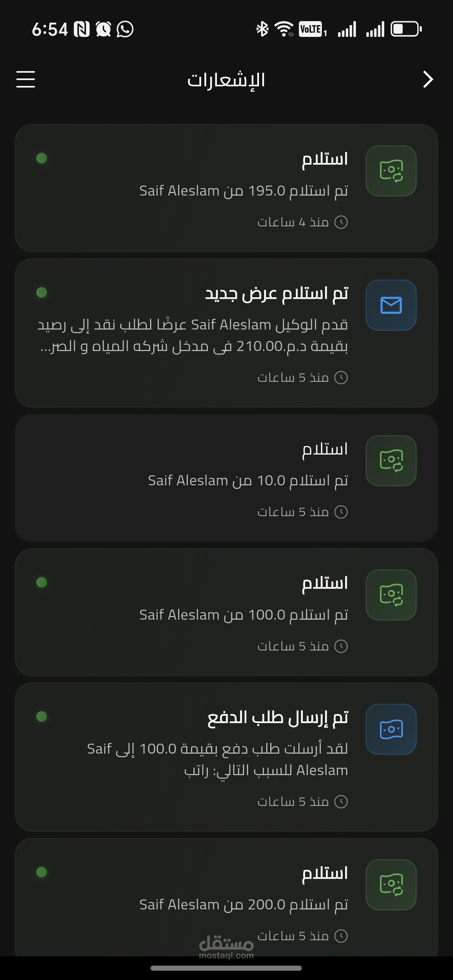
Task: Tap the 4 hours ago timestamp
Action: (x=293, y=222)
